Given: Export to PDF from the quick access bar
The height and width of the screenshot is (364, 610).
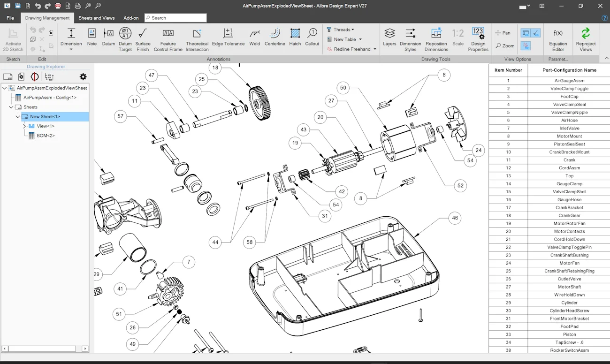Looking at the screenshot, I should pos(58,6).
